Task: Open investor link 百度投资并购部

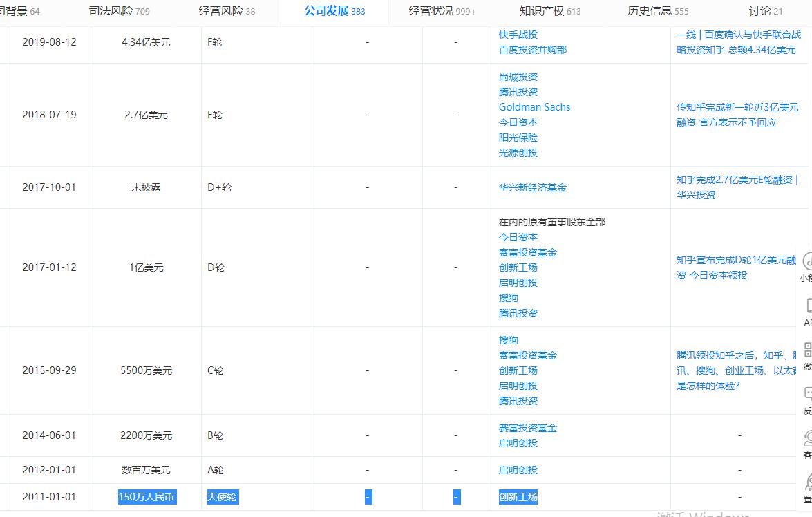Action: (533, 50)
